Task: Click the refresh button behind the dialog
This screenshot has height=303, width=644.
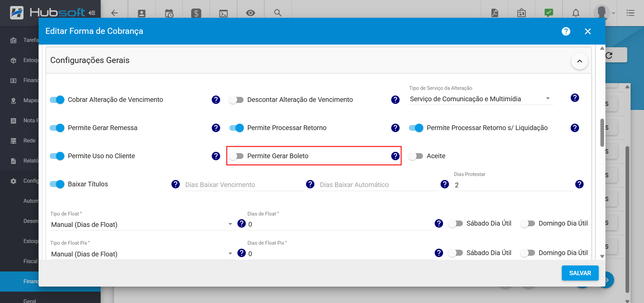Action: tap(609, 55)
